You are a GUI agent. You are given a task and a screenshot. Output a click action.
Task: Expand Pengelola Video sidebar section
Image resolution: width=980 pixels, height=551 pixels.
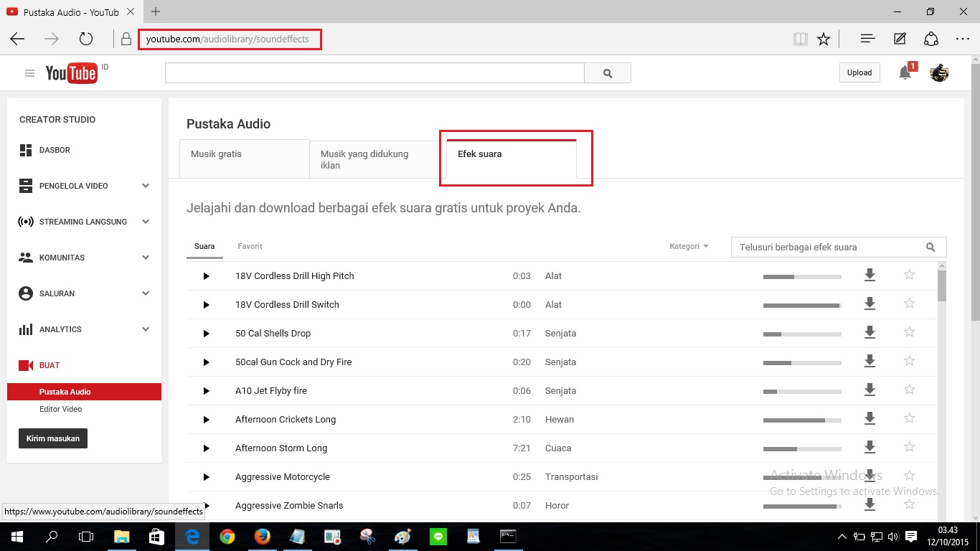point(146,186)
